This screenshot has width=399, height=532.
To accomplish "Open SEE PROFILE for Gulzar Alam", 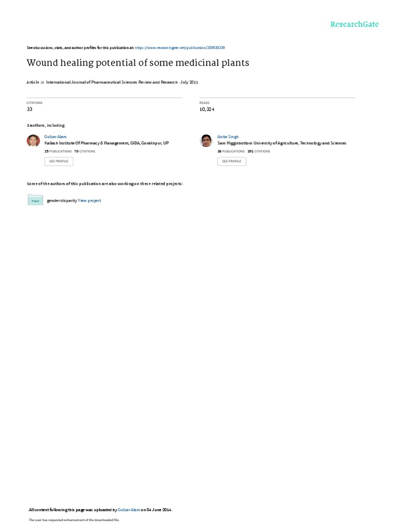I will pos(59,161).
